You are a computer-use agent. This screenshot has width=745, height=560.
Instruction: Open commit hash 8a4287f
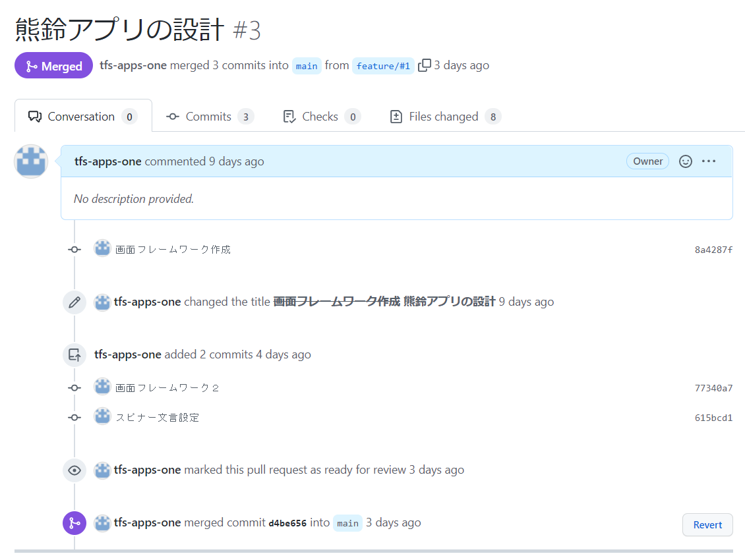pos(713,250)
